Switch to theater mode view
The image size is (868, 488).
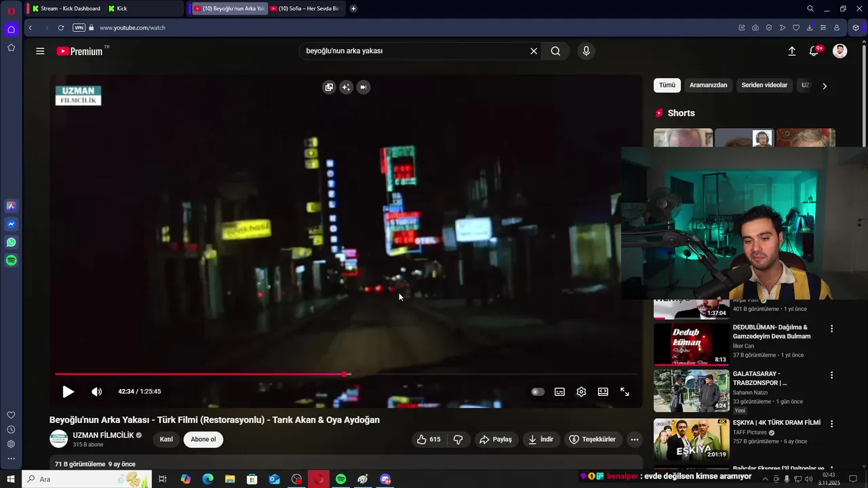coord(603,392)
